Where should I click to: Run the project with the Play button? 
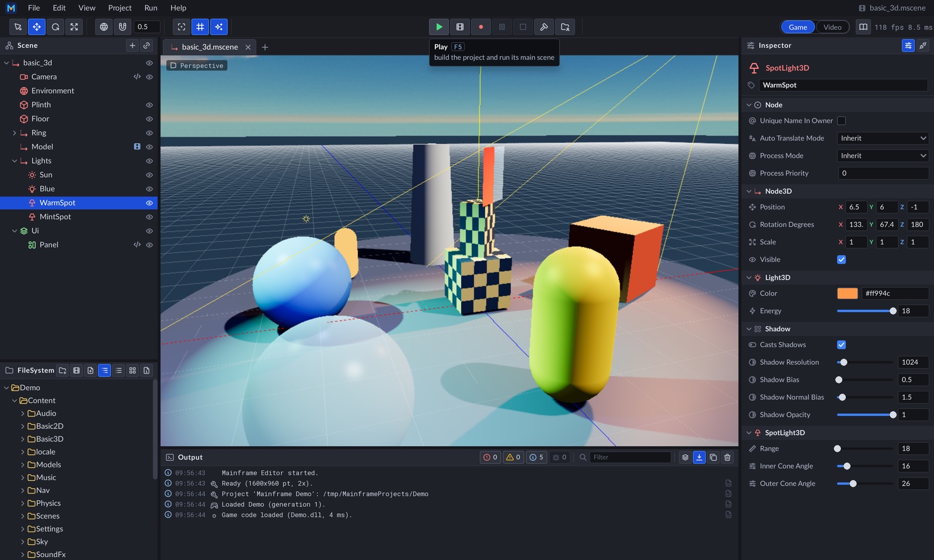(439, 27)
